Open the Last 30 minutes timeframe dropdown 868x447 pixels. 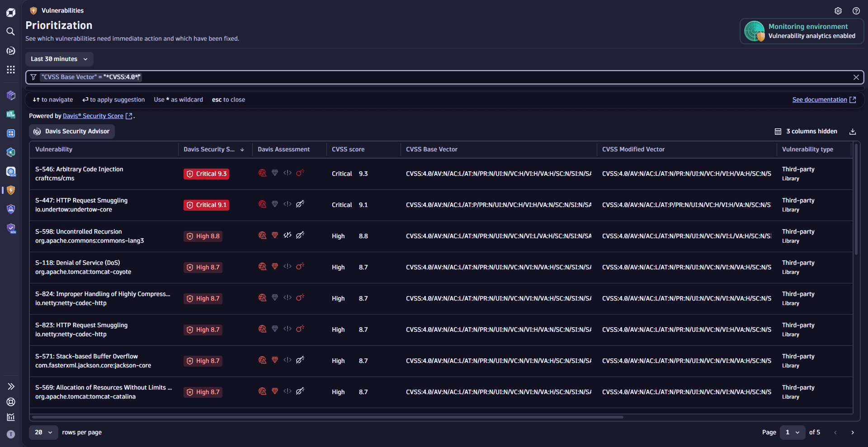[x=59, y=59]
